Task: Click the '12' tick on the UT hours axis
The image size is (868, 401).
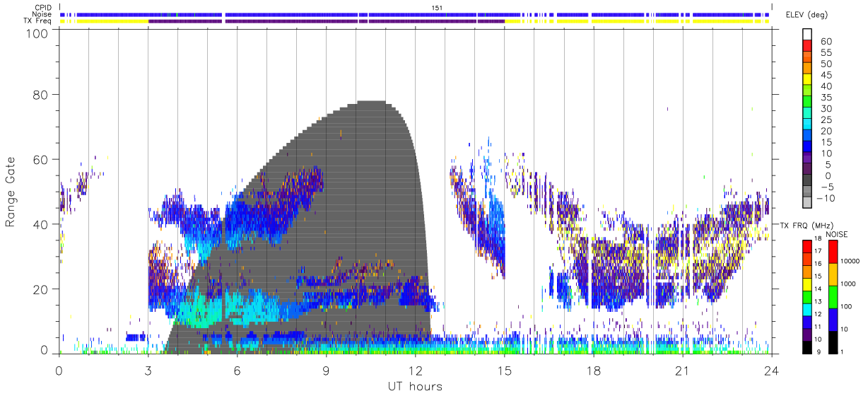Action: point(415,371)
